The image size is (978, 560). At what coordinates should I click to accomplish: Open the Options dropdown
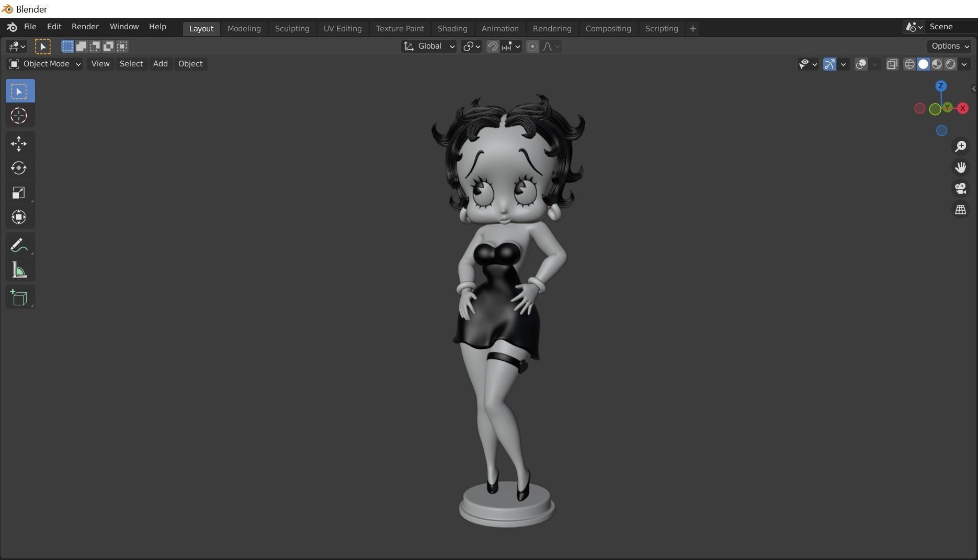(x=950, y=46)
